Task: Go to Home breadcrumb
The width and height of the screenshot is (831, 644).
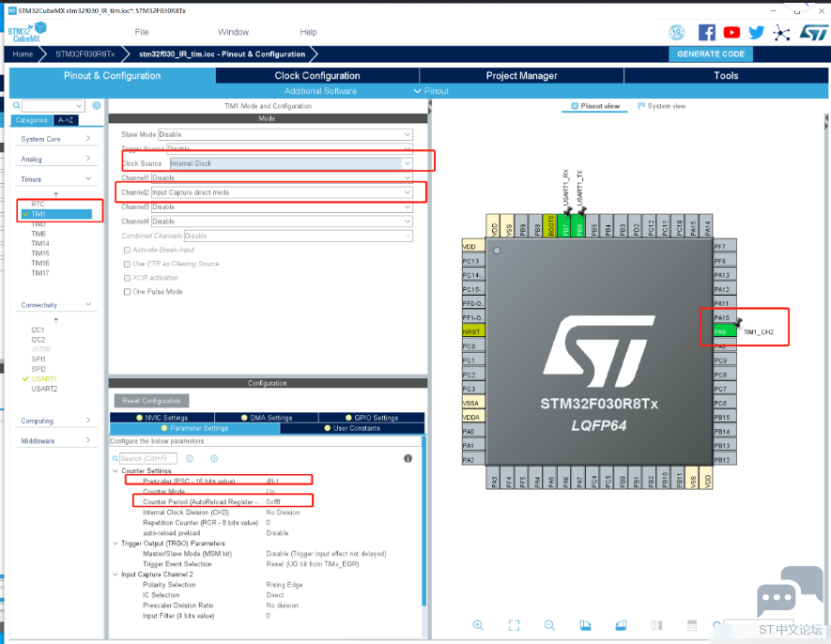Action: coord(23,54)
